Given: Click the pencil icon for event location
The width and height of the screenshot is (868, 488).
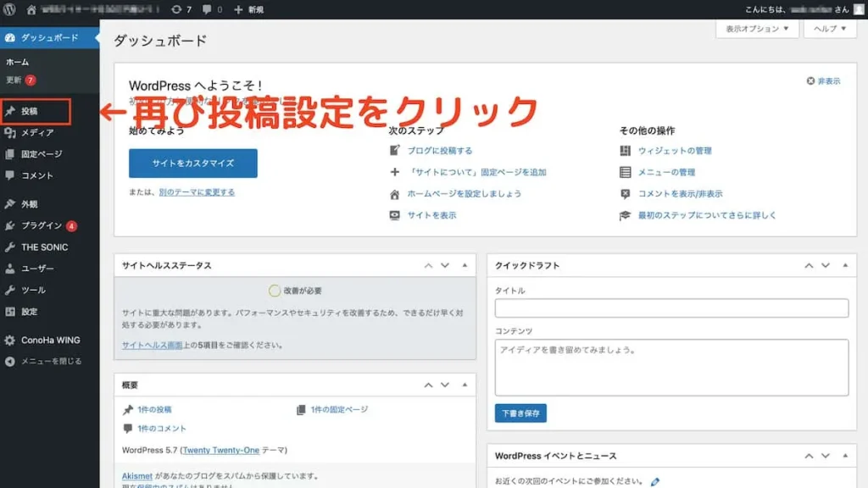Looking at the screenshot, I should point(655,481).
